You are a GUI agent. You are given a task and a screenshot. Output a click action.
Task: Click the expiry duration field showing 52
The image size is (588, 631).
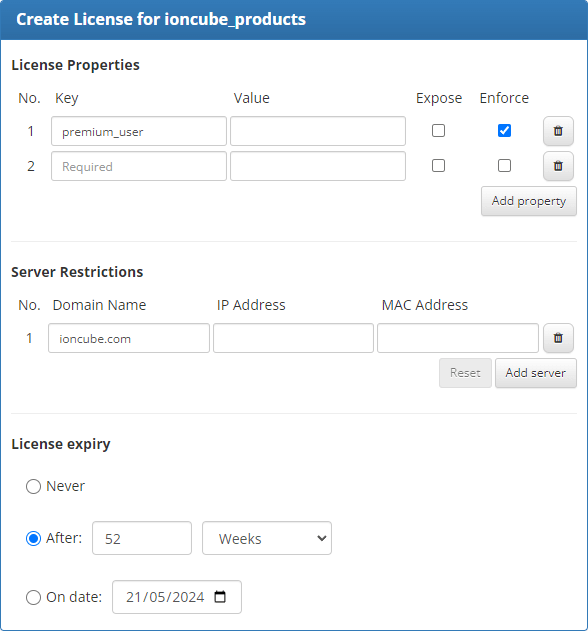[x=142, y=538]
